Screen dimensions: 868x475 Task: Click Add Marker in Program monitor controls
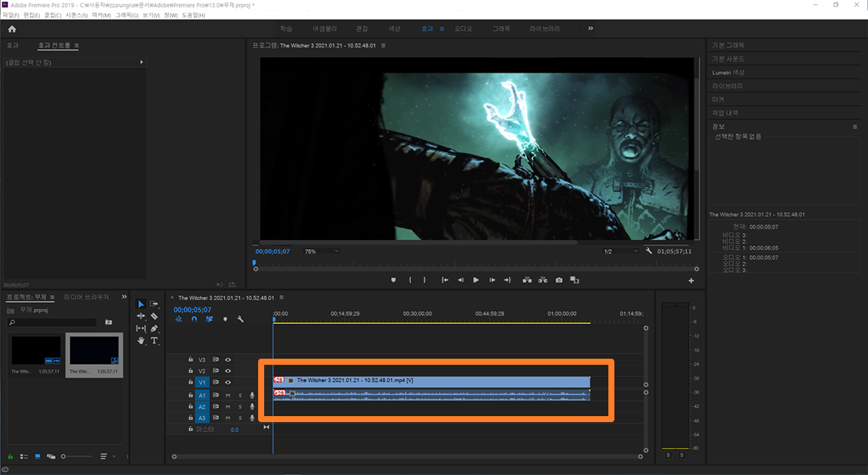(x=393, y=280)
